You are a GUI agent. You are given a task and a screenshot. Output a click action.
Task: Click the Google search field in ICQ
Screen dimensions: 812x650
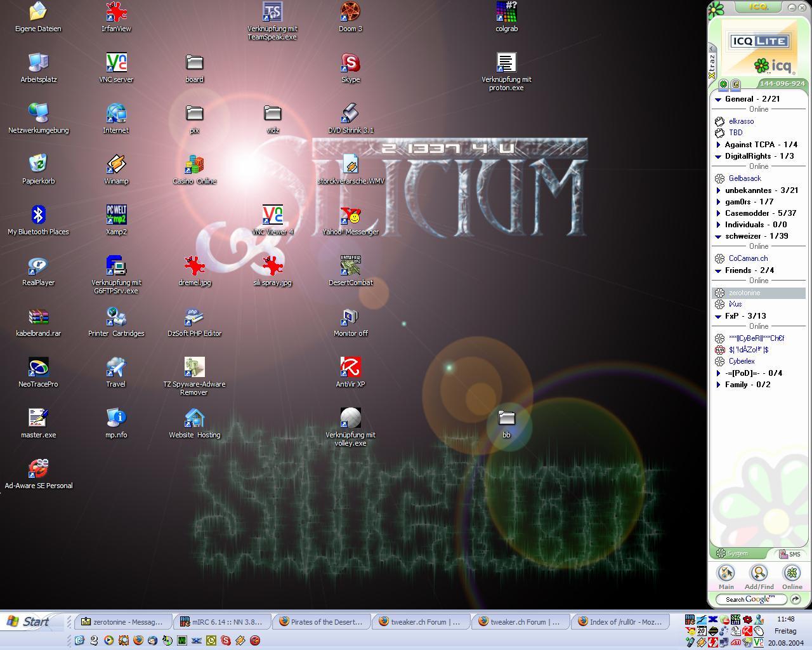pos(750,599)
